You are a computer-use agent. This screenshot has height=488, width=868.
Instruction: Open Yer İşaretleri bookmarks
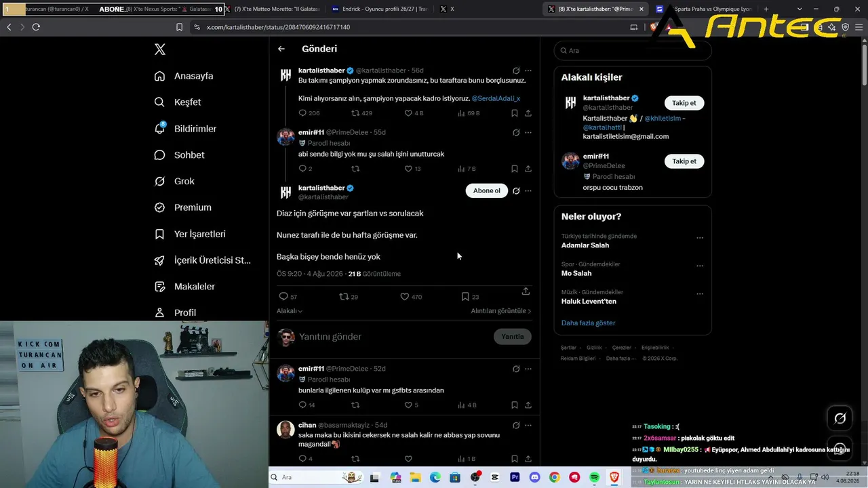click(190, 234)
